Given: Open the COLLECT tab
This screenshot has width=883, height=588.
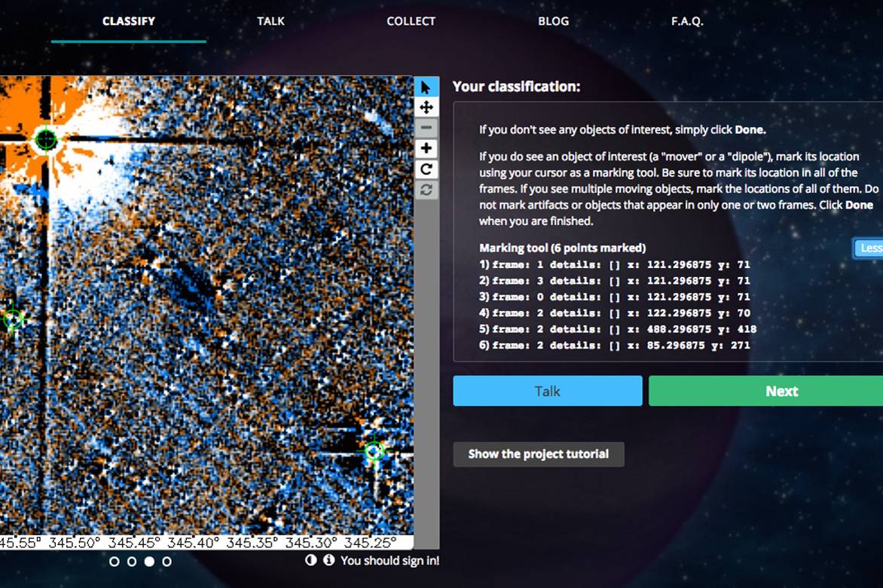Looking at the screenshot, I should pos(411,21).
